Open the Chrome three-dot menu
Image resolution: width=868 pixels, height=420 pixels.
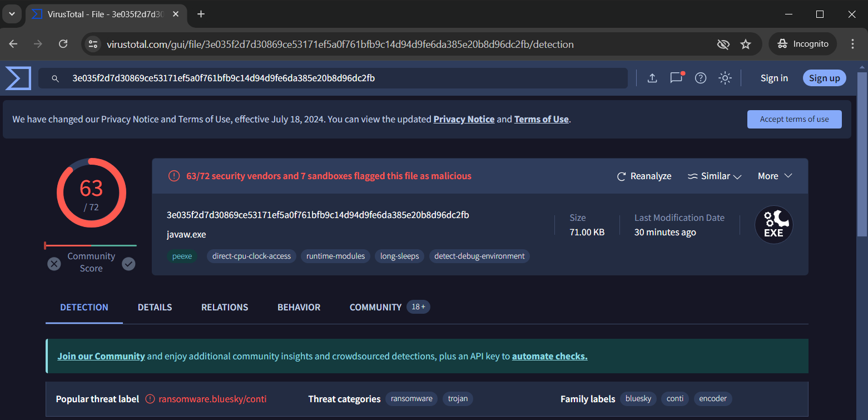coord(852,44)
